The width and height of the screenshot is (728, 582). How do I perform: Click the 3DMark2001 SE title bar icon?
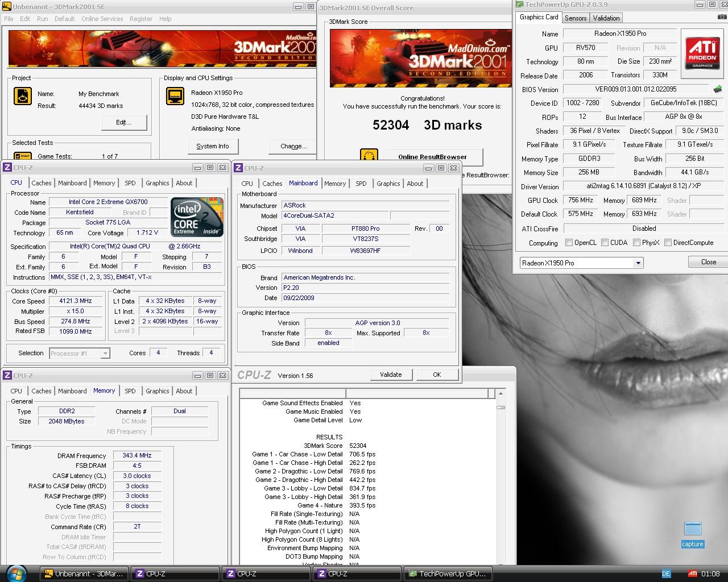(x=7, y=7)
